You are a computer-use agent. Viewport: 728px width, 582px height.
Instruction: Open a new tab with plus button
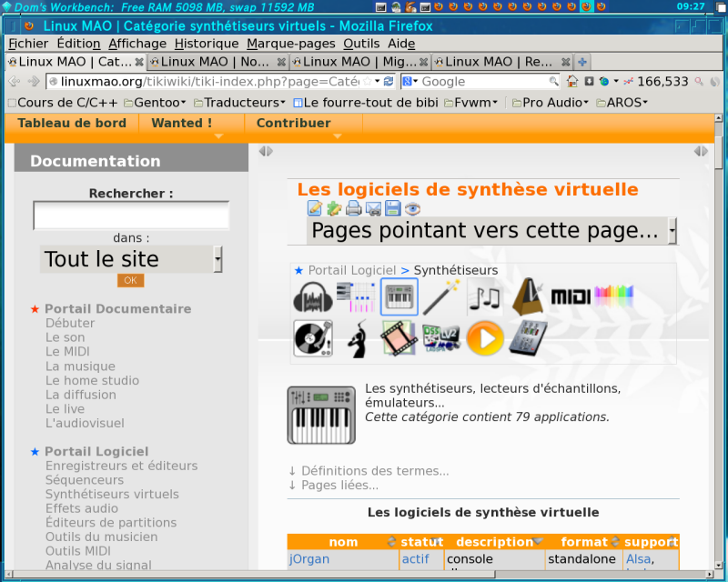[x=582, y=62]
